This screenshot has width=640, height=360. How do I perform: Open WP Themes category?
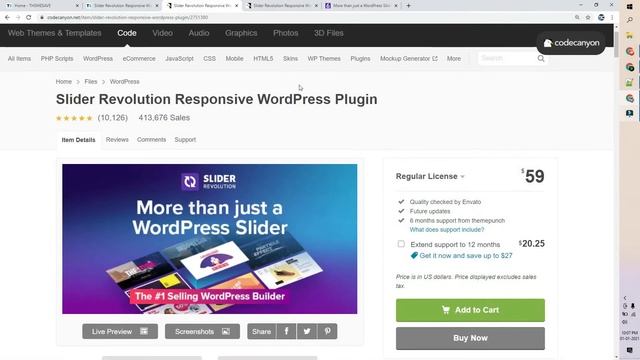coord(324,59)
